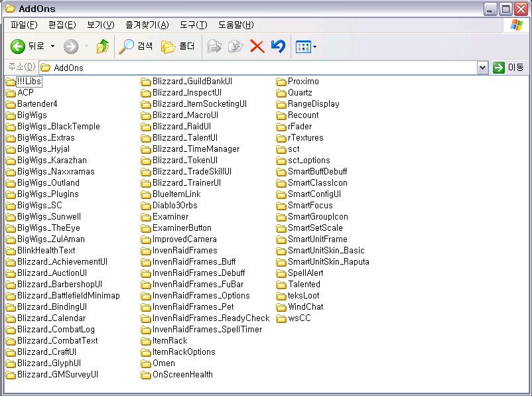Viewport: 532px width, 396px height.
Task: Select the Recount folder icon
Action: (281, 115)
